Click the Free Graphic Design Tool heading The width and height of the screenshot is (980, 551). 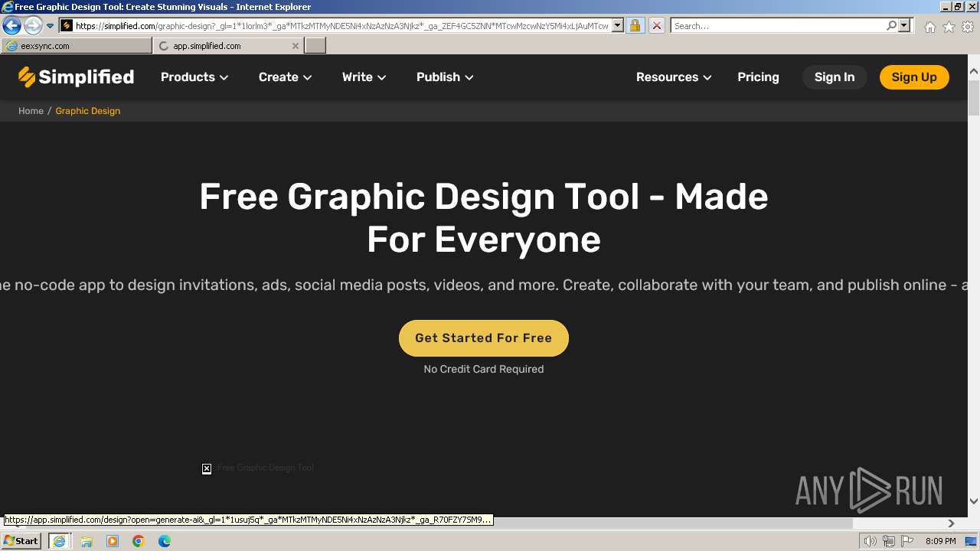pyautogui.click(x=484, y=218)
